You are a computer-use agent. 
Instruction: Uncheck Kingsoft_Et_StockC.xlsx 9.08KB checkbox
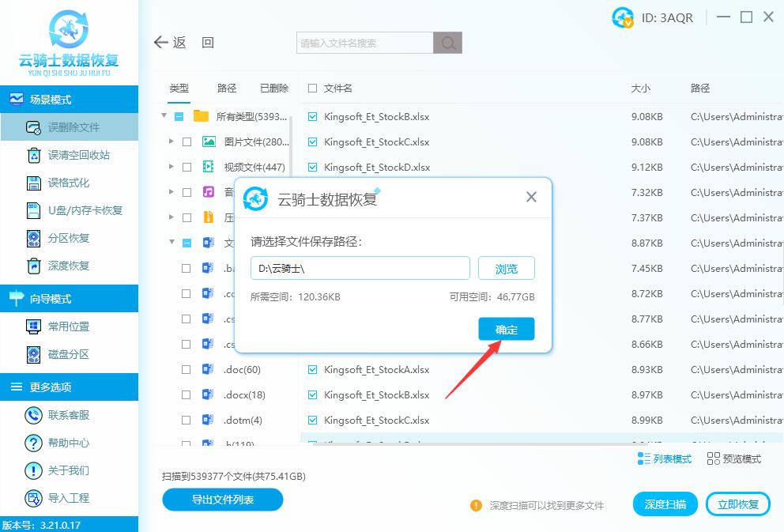(x=312, y=142)
